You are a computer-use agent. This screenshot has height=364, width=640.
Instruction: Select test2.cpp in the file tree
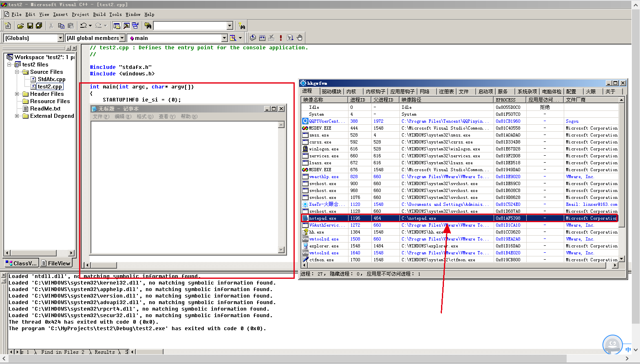click(x=50, y=86)
